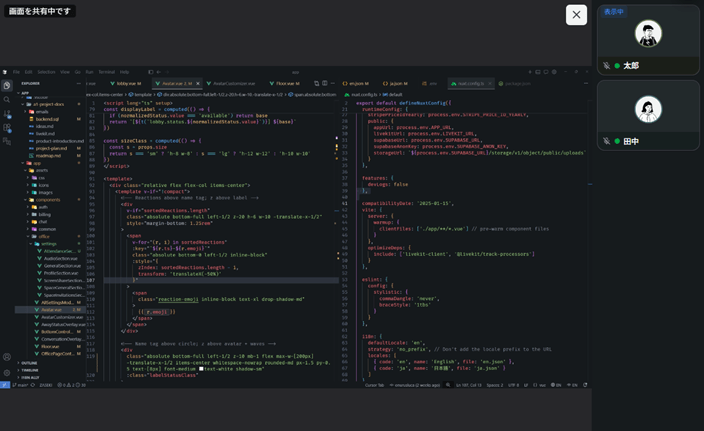This screenshot has width=704, height=431.
Task: Open roadmap.md in the explorer
Action: click(x=48, y=156)
